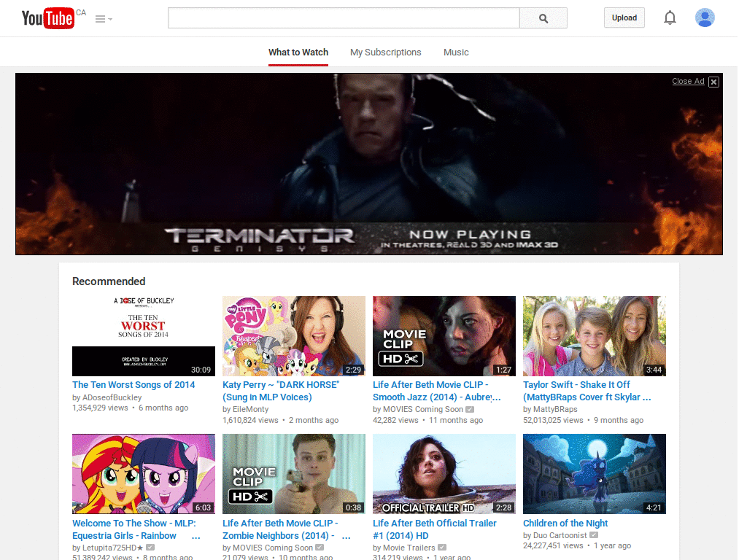Image resolution: width=747 pixels, height=560 pixels.
Task: Open Katy Perry Dark Horse MLP thumbnail
Action: click(294, 336)
